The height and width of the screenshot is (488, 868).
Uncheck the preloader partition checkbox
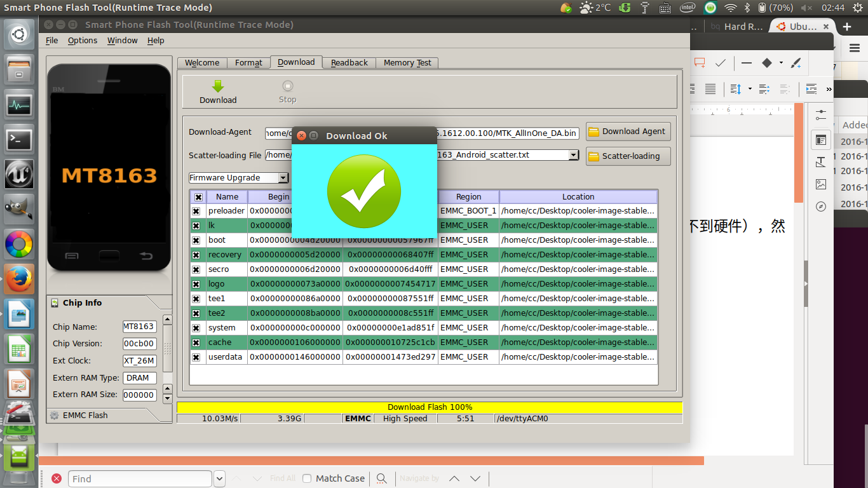[x=196, y=211]
